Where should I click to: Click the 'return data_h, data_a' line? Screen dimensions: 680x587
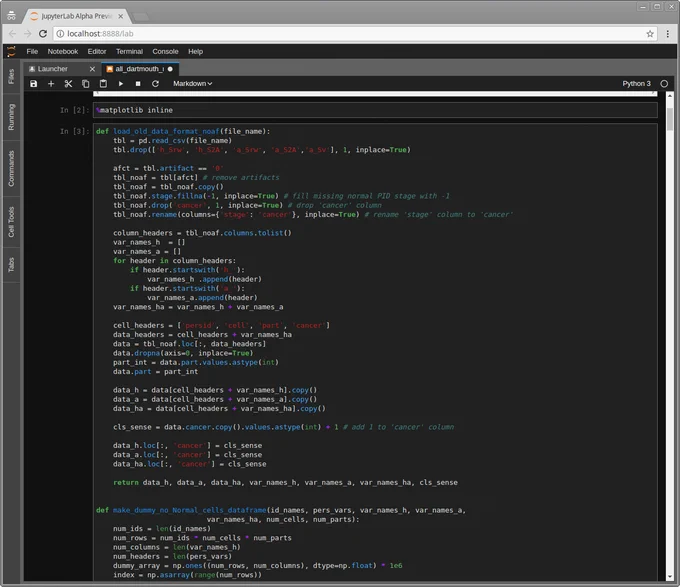[285, 482]
